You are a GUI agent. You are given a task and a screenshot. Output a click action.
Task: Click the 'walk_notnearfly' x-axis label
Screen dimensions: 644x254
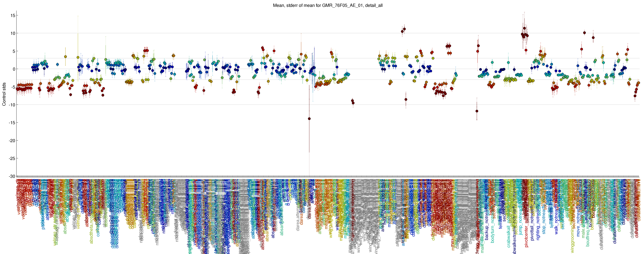(556, 220)
